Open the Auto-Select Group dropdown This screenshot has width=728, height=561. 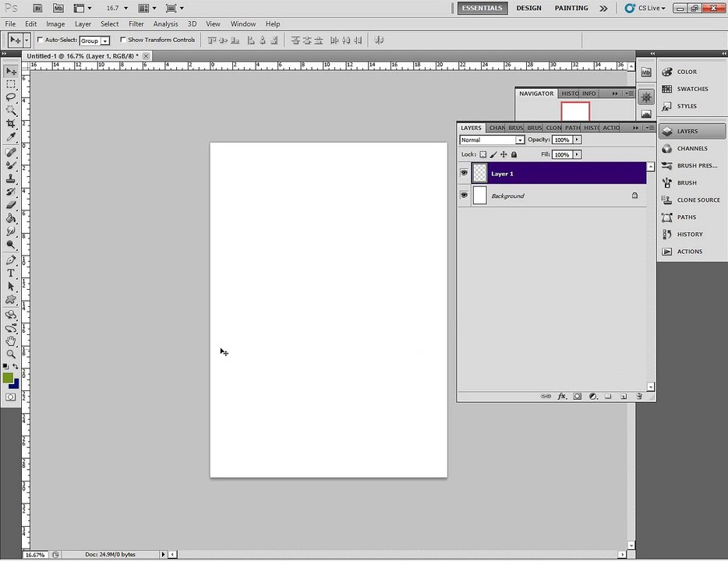pos(95,41)
